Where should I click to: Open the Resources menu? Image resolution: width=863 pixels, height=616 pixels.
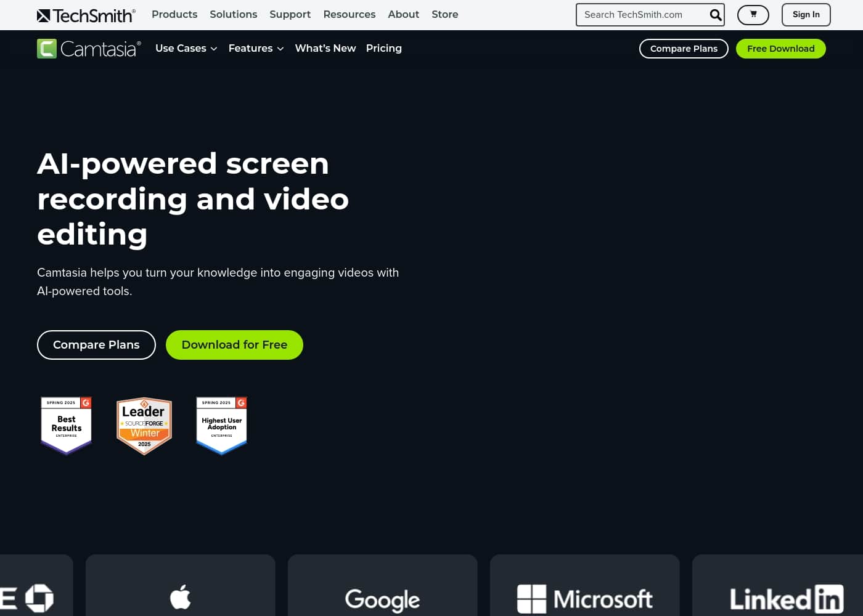tap(350, 14)
